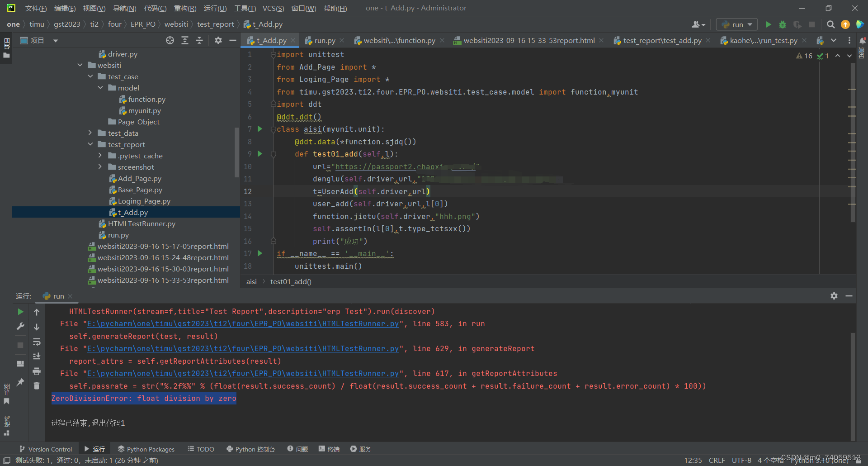Viewport: 868px width, 466px height.
Task: Click the Debug bug icon in toolbar
Action: [x=783, y=24]
